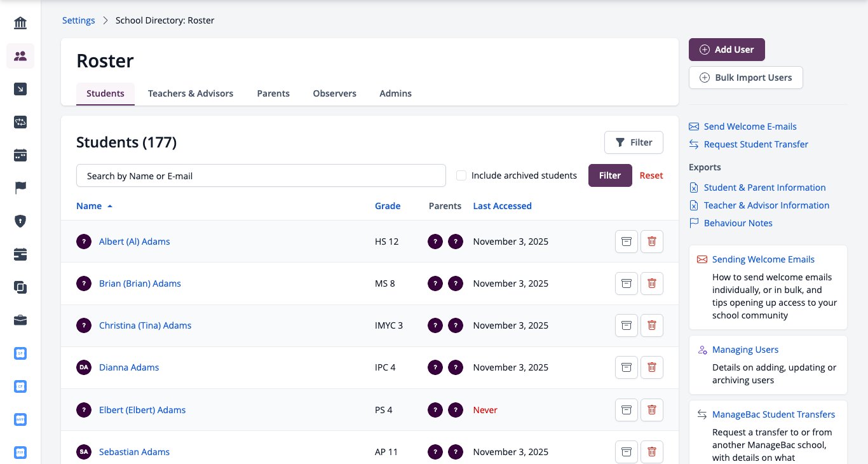Click first parent avatar for Christina (Tina) Adams
This screenshot has height=464, width=868.
tap(435, 325)
